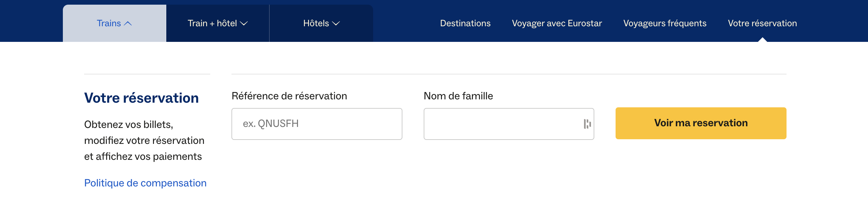Expand the Hôtels dropdown chevron

[336, 24]
